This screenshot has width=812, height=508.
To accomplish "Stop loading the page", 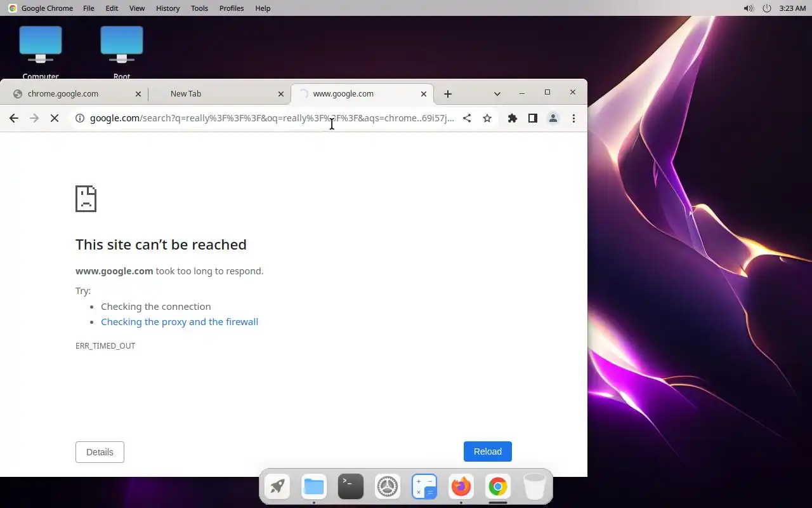I will [55, 118].
